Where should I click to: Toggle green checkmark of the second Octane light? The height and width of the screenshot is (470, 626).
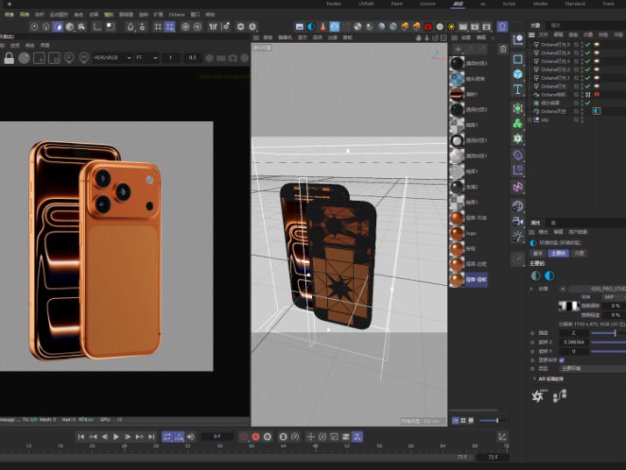click(588, 54)
